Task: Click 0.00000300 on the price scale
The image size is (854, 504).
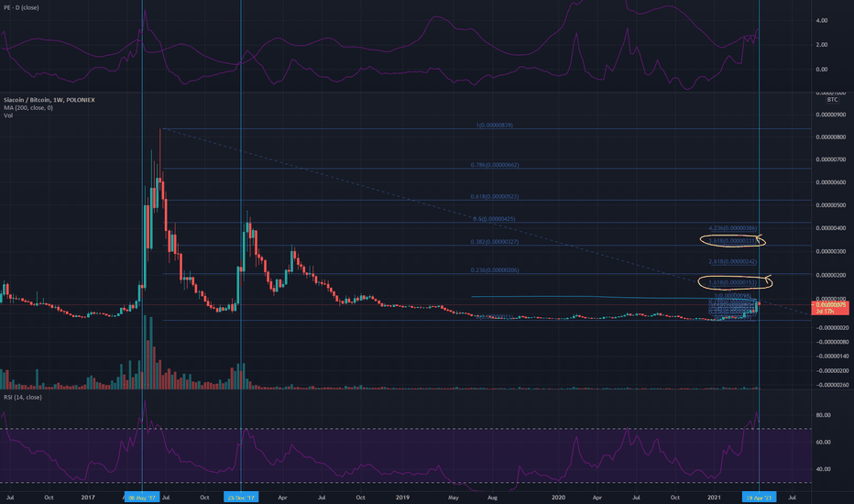Action: (x=830, y=252)
